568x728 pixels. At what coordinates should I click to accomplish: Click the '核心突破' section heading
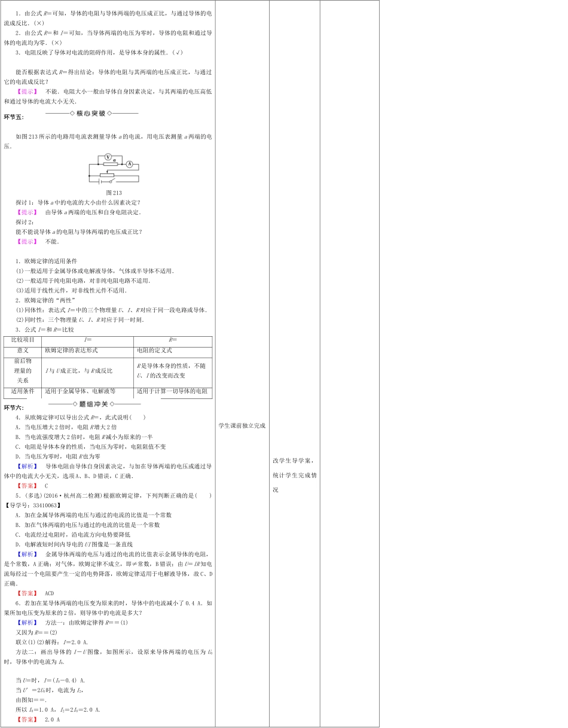[x=91, y=113]
